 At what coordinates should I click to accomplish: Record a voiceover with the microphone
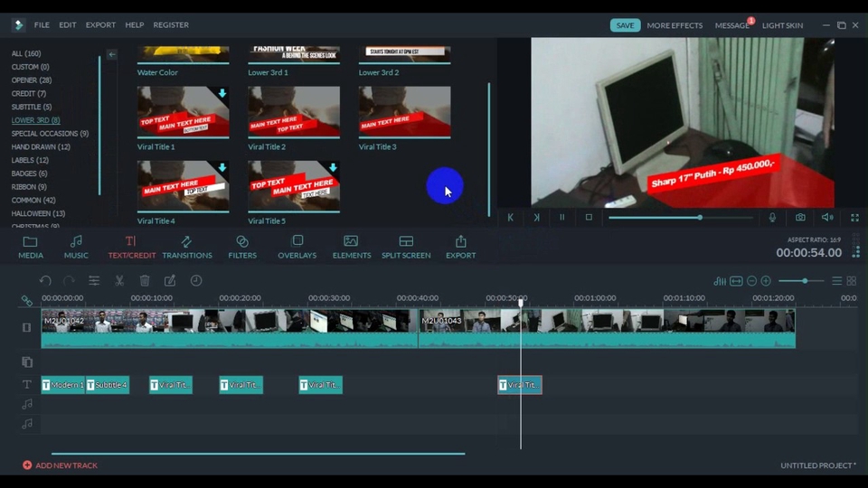click(x=772, y=218)
